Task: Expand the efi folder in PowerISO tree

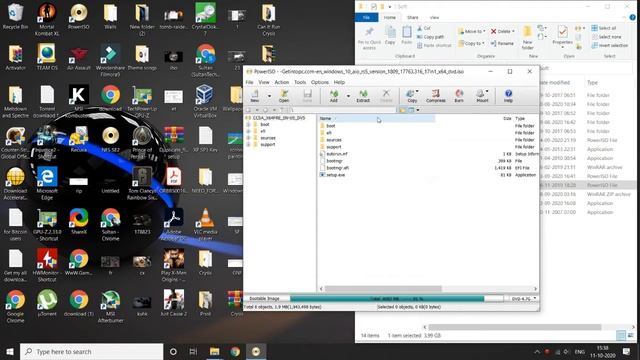Action: click(x=248, y=131)
